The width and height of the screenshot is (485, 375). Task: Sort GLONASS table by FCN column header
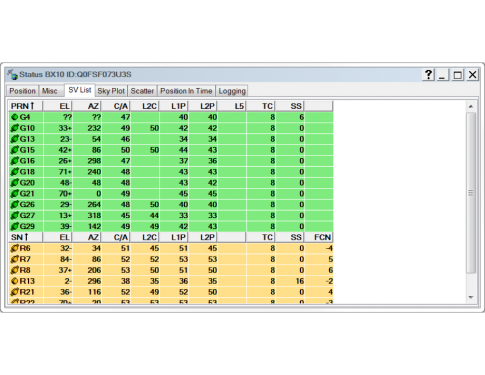tap(319, 237)
